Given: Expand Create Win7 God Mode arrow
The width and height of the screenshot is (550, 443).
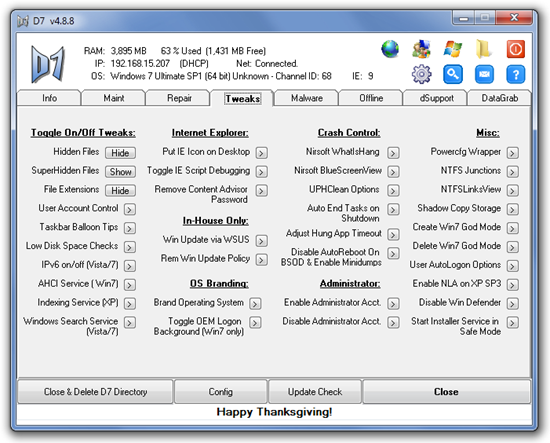Looking at the screenshot, I should [x=512, y=228].
